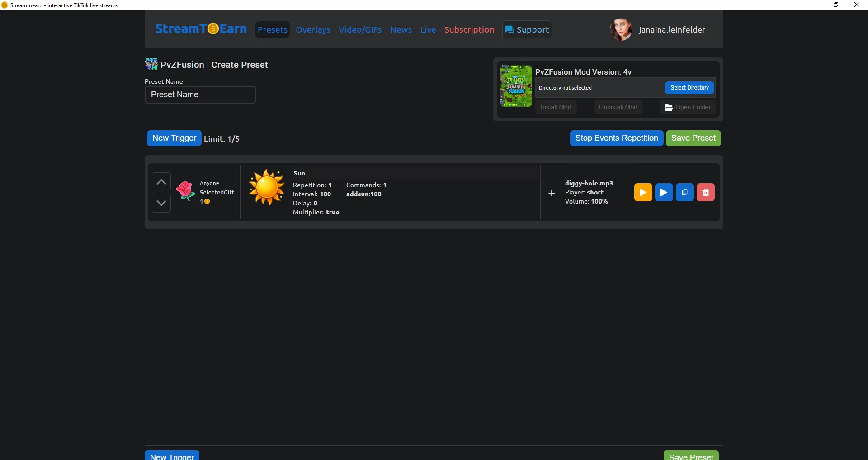This screenshot has height=460, width=868.
Task: Click the 'Player: short' text
Action: pyautogui.click(x=584, y=192)
